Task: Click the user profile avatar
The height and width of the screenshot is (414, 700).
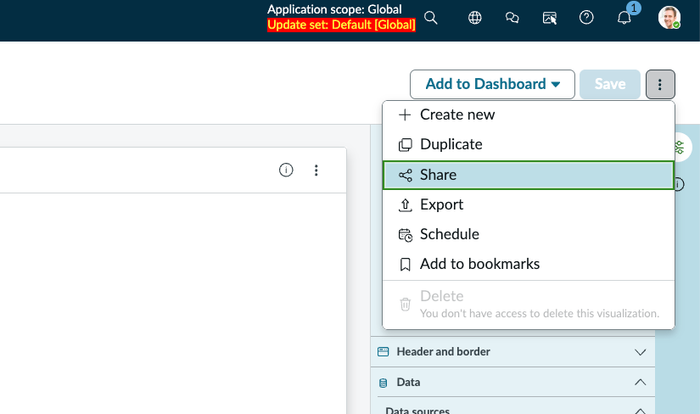Action: pyautogui.click(x=669, y=18)
